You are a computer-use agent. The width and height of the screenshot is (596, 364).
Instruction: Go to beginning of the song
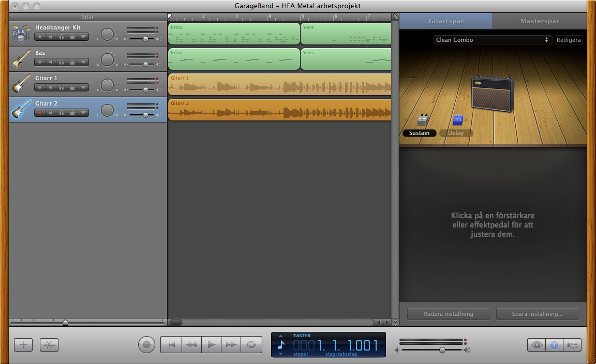(x=171, y=345)
